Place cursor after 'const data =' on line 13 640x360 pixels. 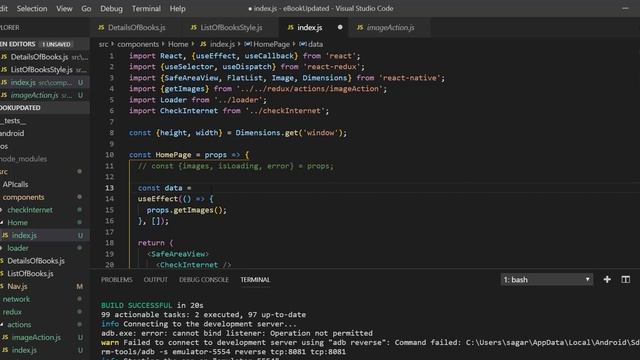click(192, 188)
